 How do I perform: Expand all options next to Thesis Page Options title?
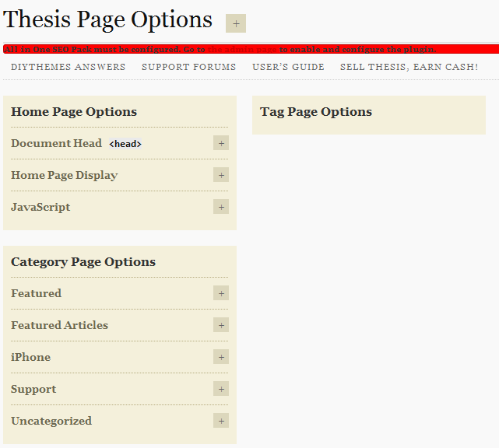click(236, 23)
